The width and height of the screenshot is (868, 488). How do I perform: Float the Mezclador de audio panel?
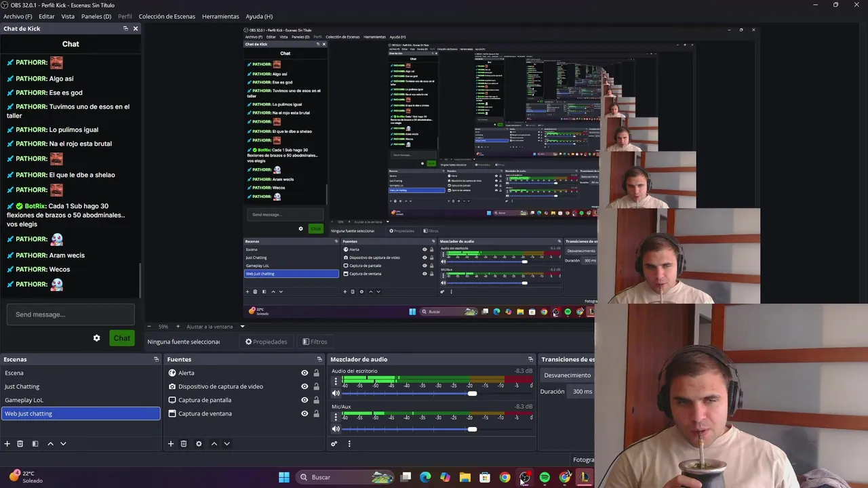pos(530,359)
